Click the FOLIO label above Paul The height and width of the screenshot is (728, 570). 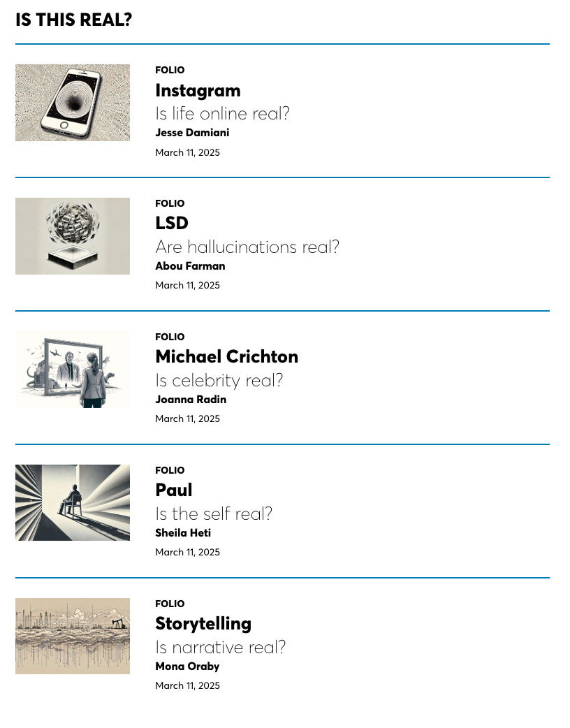coord(170,470)
